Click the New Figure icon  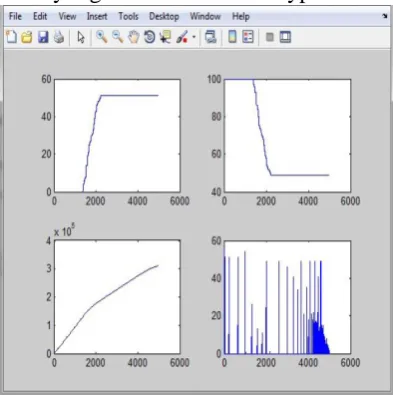tap(11, 37)
